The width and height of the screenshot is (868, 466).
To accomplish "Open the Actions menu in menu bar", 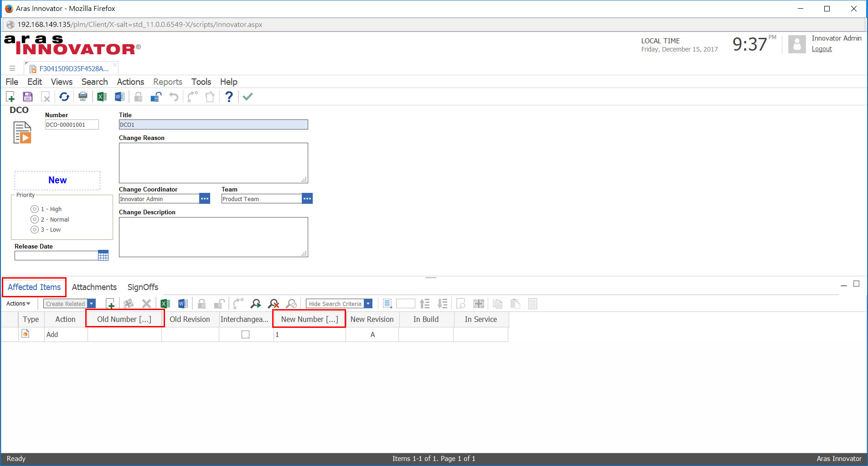I will pos(130,82).
